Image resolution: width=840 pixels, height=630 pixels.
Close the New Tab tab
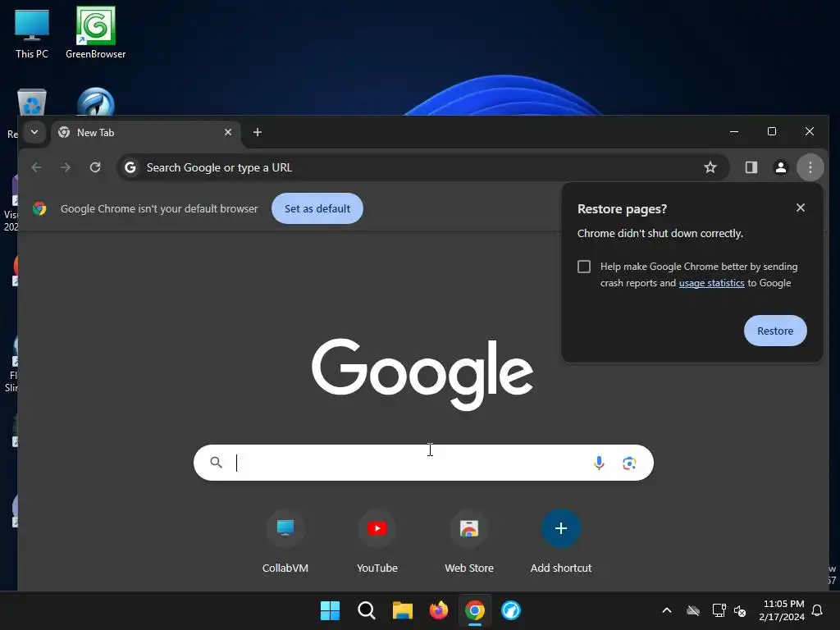[228, 132]
